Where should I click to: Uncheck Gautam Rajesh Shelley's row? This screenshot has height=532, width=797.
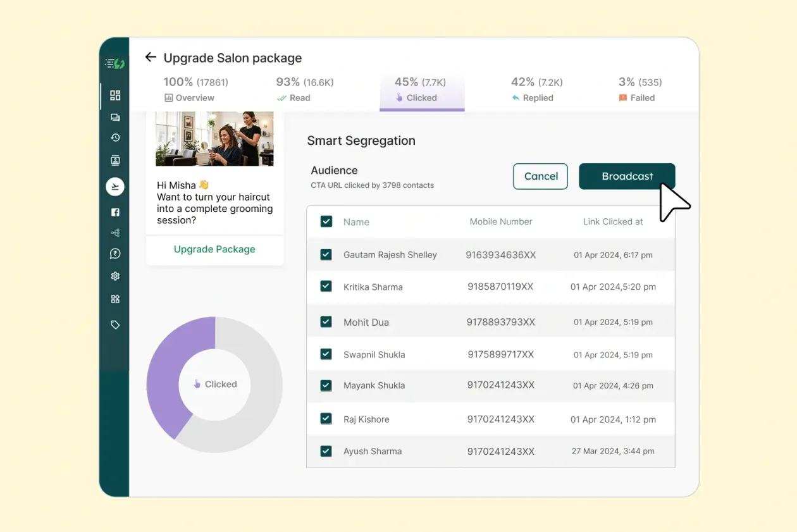[x=326, y=254]
